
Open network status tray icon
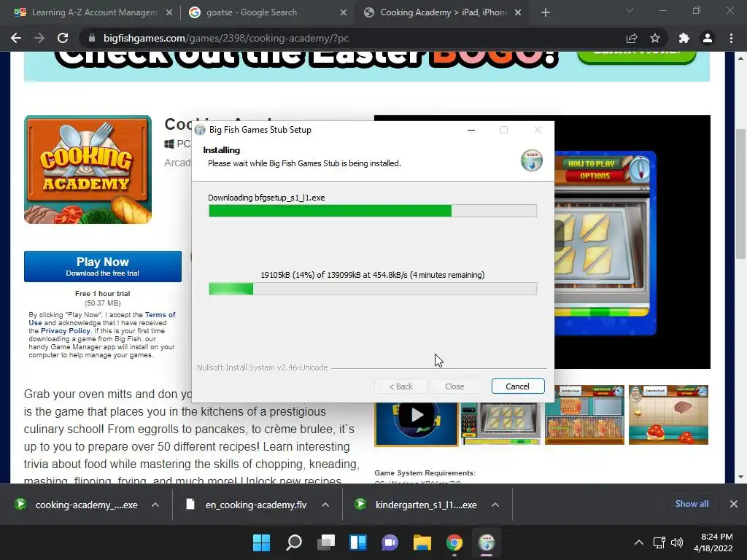659,542
